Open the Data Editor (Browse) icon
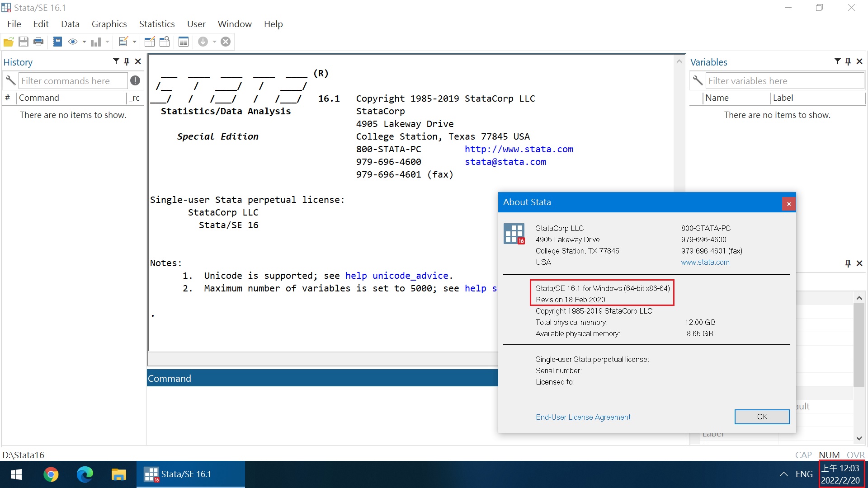Screen dimensions: 868x488 pyautogui.click(x=165, y=42)
